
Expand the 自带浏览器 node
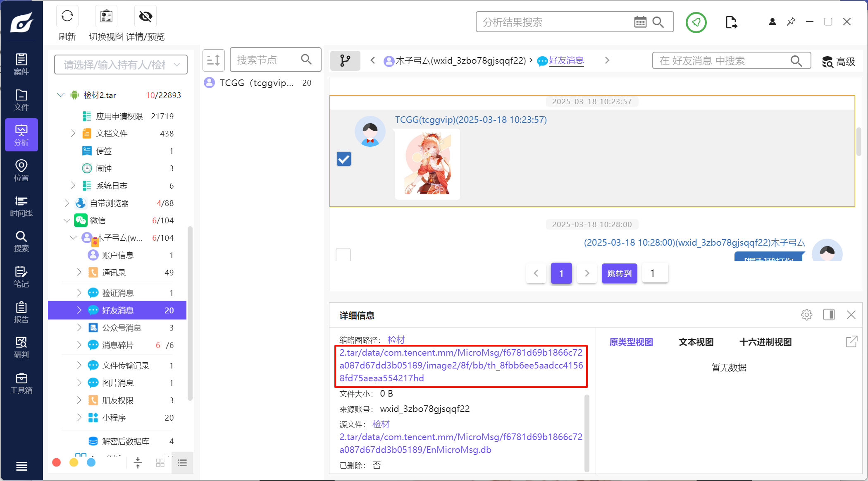(x=67, y=203)
